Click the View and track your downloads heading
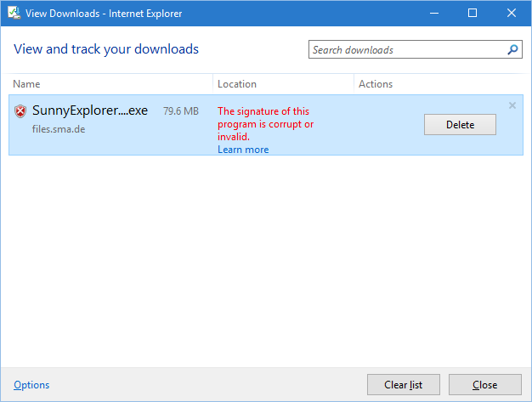The width and height of the screenshot is (532, 402). click(x=106, y=49)
